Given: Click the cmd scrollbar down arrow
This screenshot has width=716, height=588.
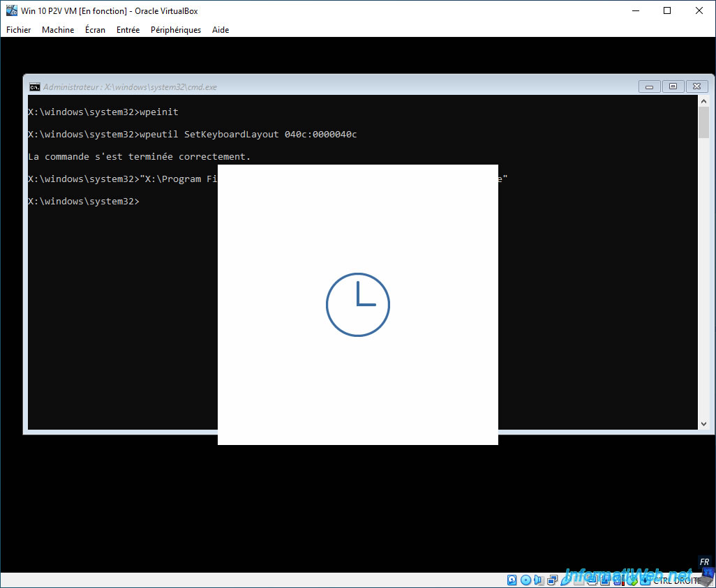Looking at the screenshot, I should (703, 423).
